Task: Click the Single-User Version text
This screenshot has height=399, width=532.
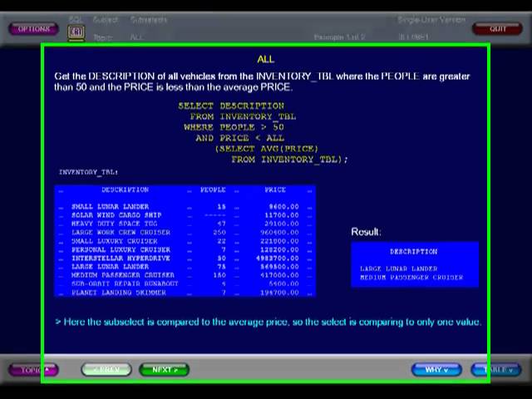Action: 431,20
